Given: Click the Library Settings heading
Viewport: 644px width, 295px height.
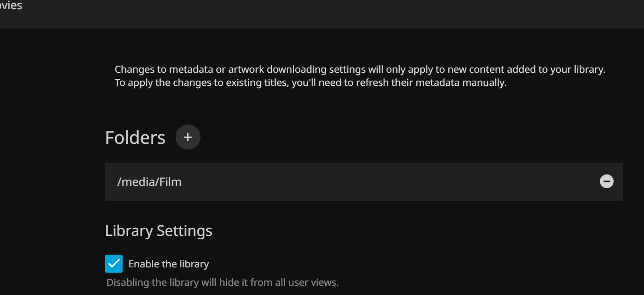Looking at the screenshot, I should click(158, 231).
